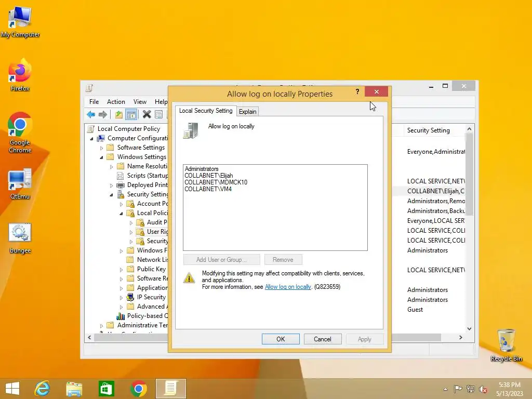Click the policy editor taskbar button
Viewport: 532px width, 399px height.
click(x=171, y=389)
